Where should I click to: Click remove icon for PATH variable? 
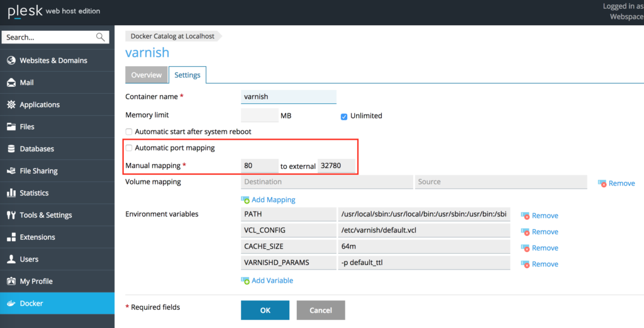pyautogui.click(x=525, y=216)
